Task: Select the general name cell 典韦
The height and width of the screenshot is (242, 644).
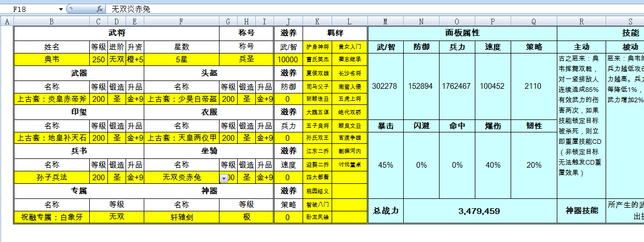Action: (51, 59)
